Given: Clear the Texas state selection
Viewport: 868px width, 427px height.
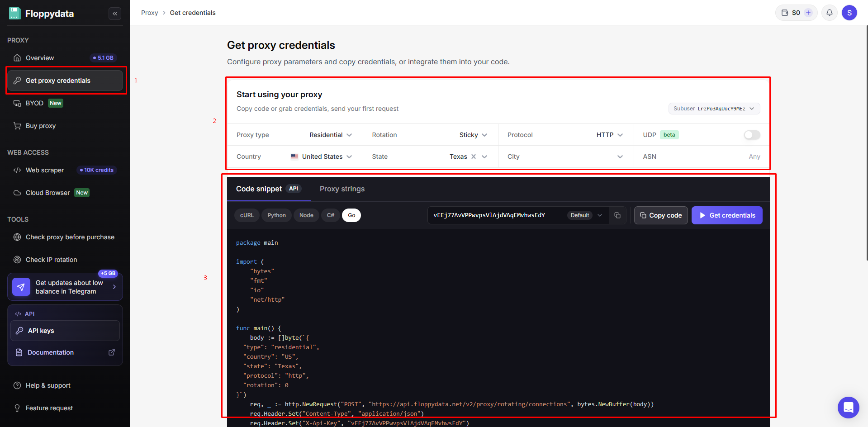Looking at the screenshot, I should tap(474, 157).
